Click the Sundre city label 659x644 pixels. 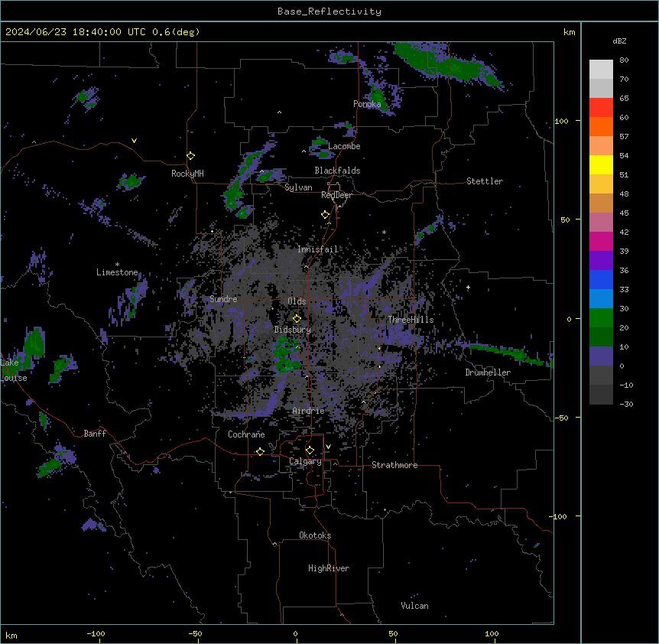[x=223, y=299]
